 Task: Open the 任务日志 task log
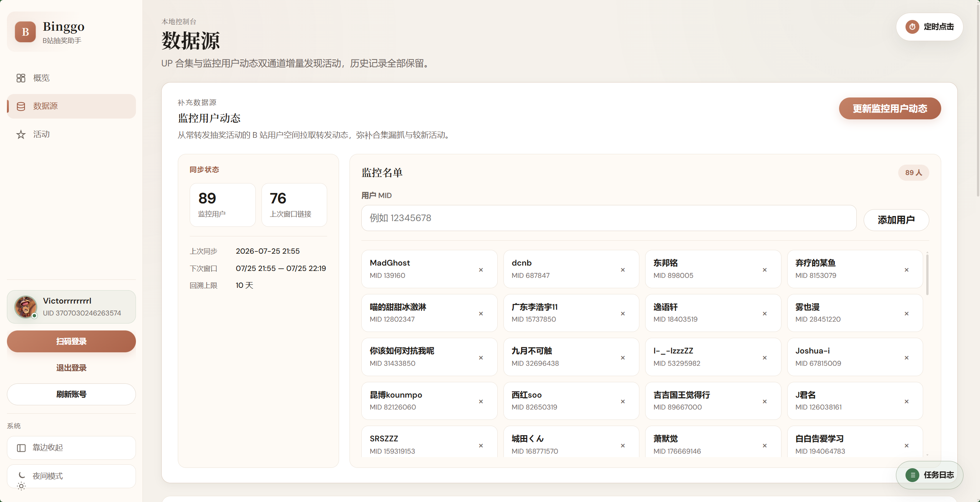tap(929, 475)
